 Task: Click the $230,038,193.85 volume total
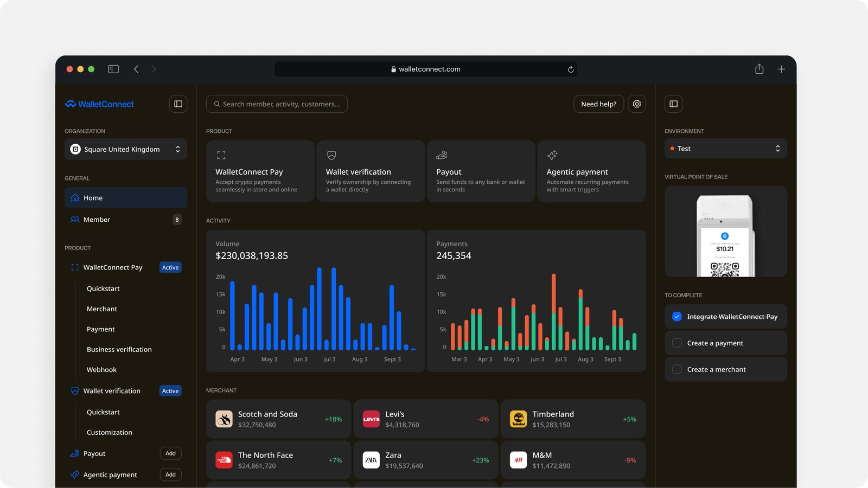point(252,256)
